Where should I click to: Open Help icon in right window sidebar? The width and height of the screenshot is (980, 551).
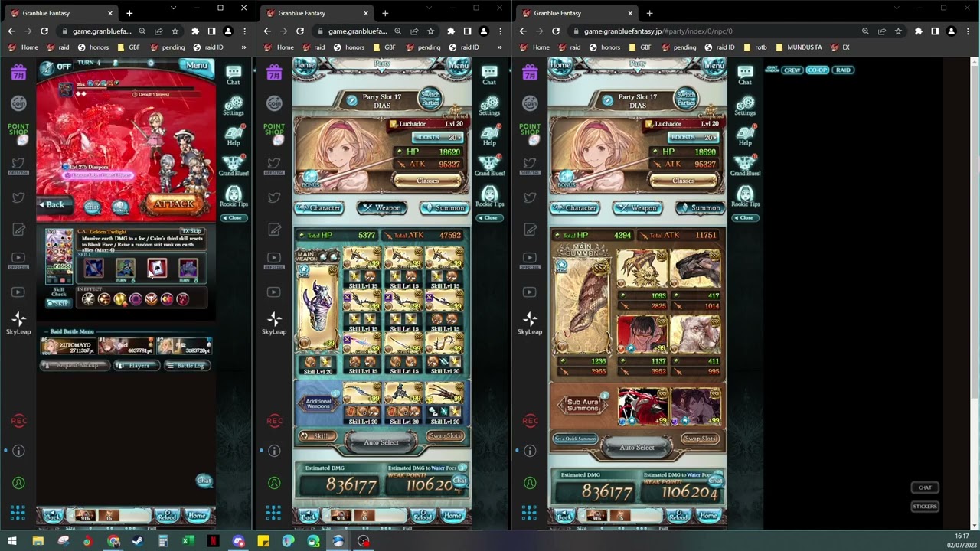click(745, 135)
